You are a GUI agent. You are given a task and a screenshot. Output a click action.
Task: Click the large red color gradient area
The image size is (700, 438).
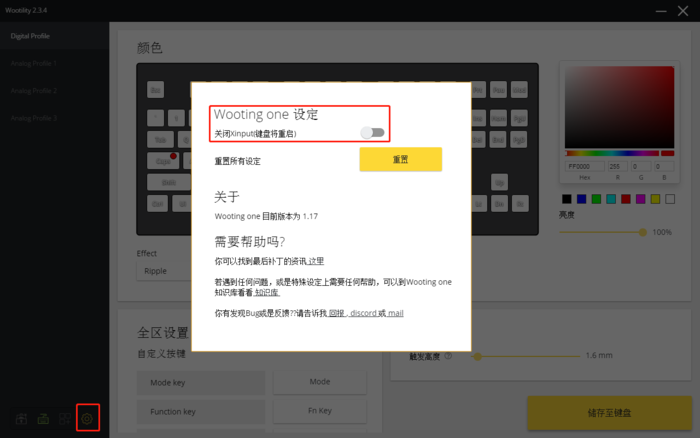619,107
